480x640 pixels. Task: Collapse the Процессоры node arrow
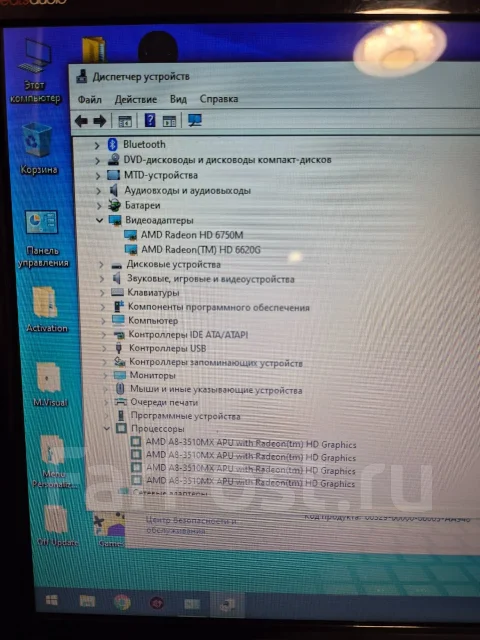point(107,429)
